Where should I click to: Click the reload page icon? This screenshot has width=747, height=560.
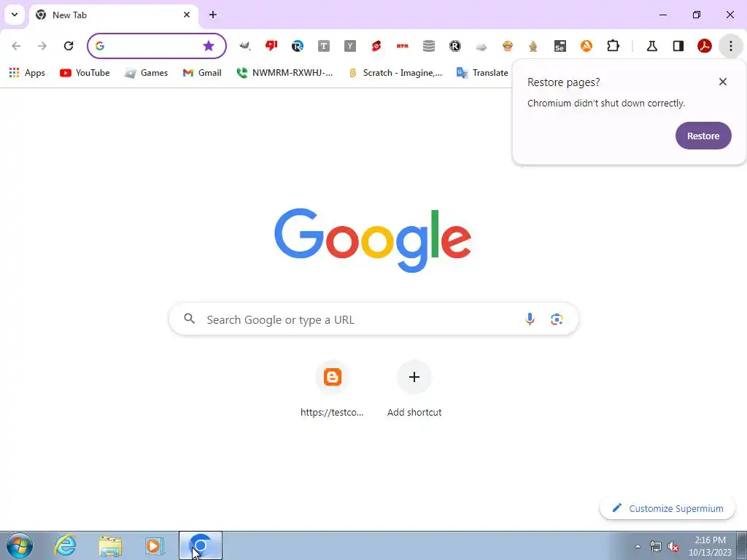coord(69,46)
